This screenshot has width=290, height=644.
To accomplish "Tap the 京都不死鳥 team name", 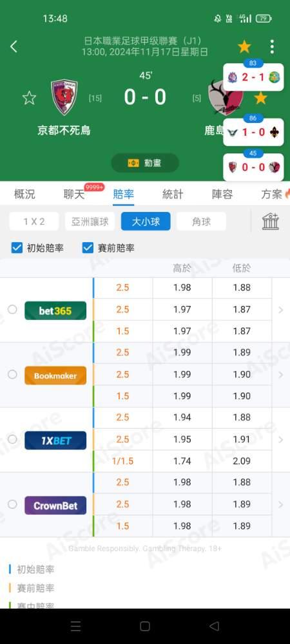I will click(64, 131).
